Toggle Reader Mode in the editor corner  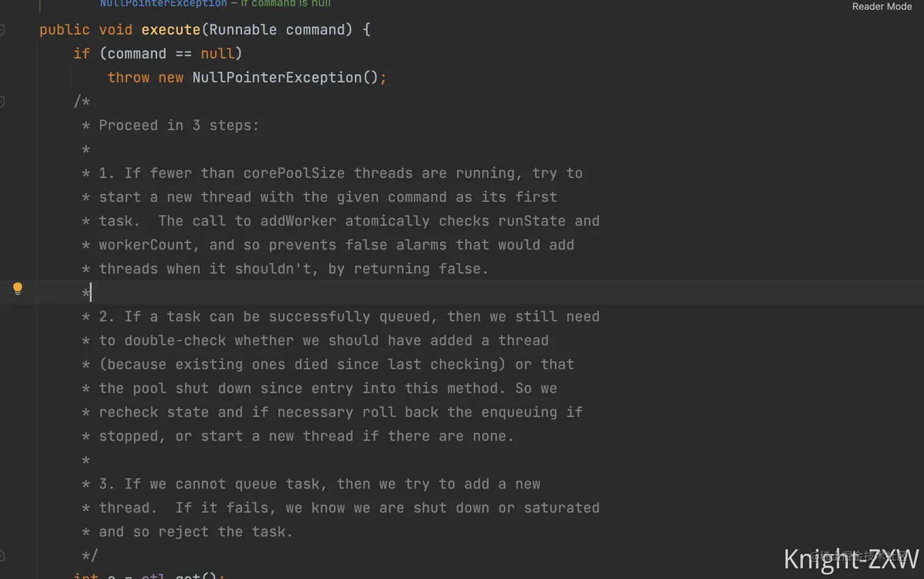(882, 6)
